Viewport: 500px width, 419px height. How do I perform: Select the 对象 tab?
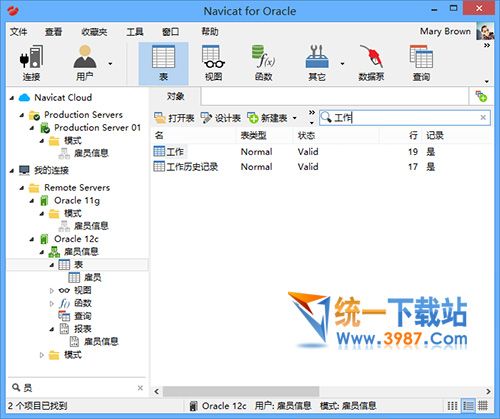click(175, 96)
